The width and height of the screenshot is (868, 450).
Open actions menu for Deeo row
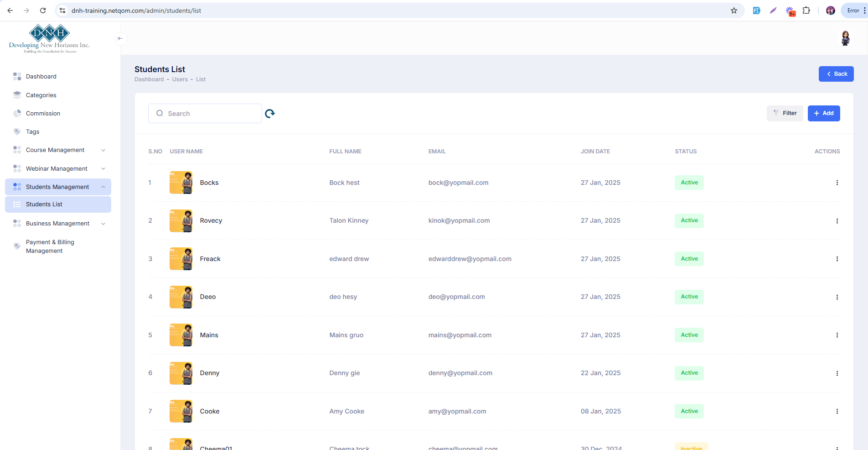(837, 297)
